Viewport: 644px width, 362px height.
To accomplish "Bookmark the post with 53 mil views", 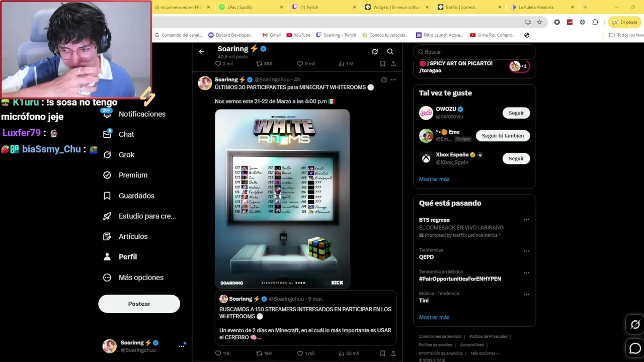I will click(x=382, y=353).
